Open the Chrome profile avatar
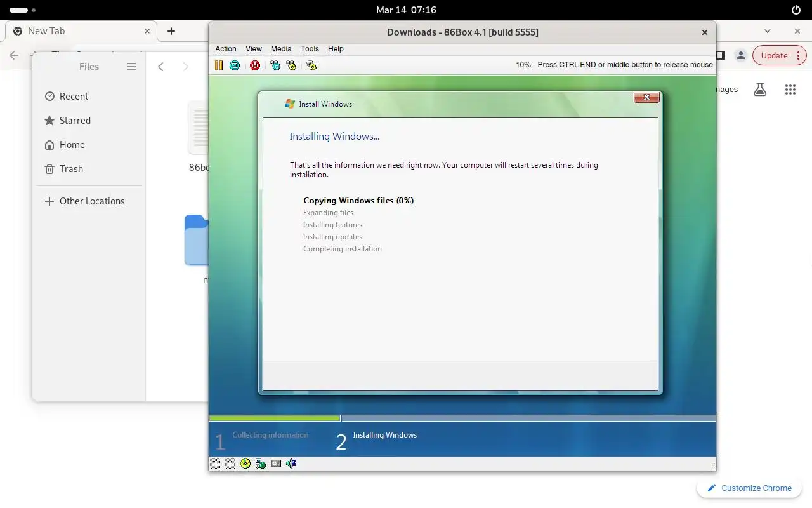The height and width of the screenshot is (508, 812). point(740,55)
